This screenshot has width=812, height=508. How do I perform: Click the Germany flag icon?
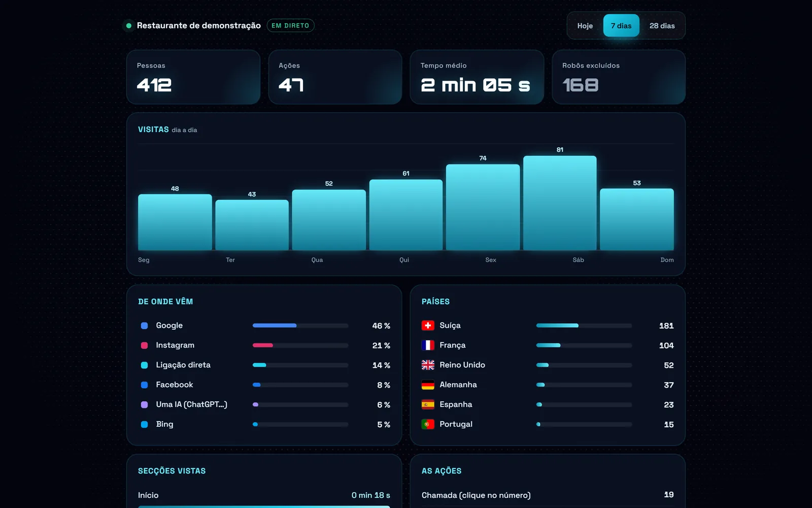coord(428,385)
